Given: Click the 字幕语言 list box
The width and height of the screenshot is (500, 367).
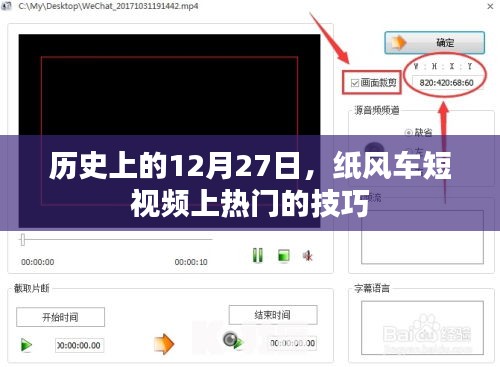Looking at the screenshot, I should pos(422,328).
